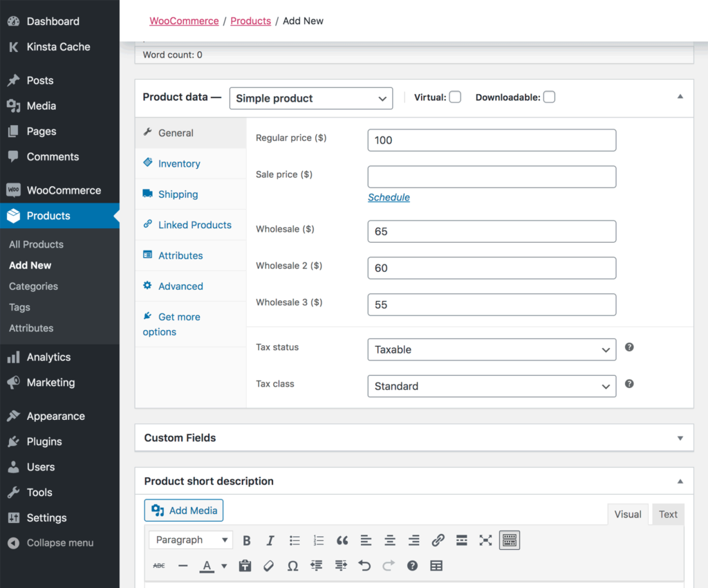Toggle italic formatting in editor toolbar
Image resolution: width=708 pixels, height=588 pixels.
click(270, 540)
